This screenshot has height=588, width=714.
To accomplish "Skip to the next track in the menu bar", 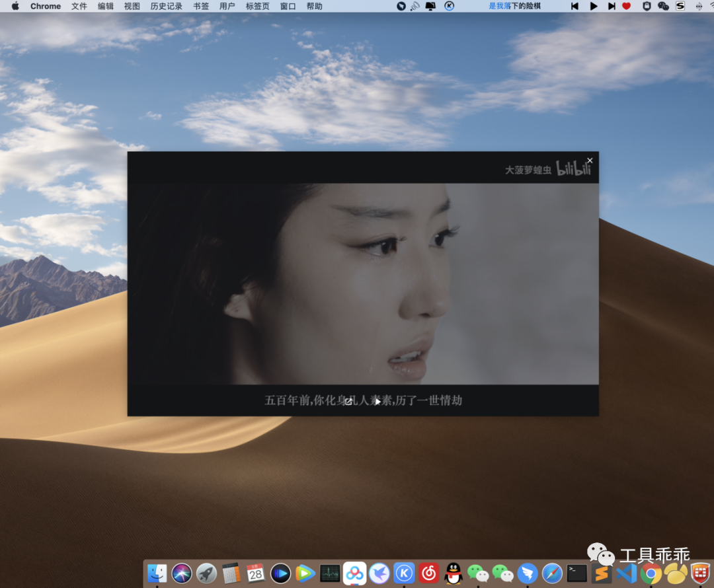I will pos(612,6).
